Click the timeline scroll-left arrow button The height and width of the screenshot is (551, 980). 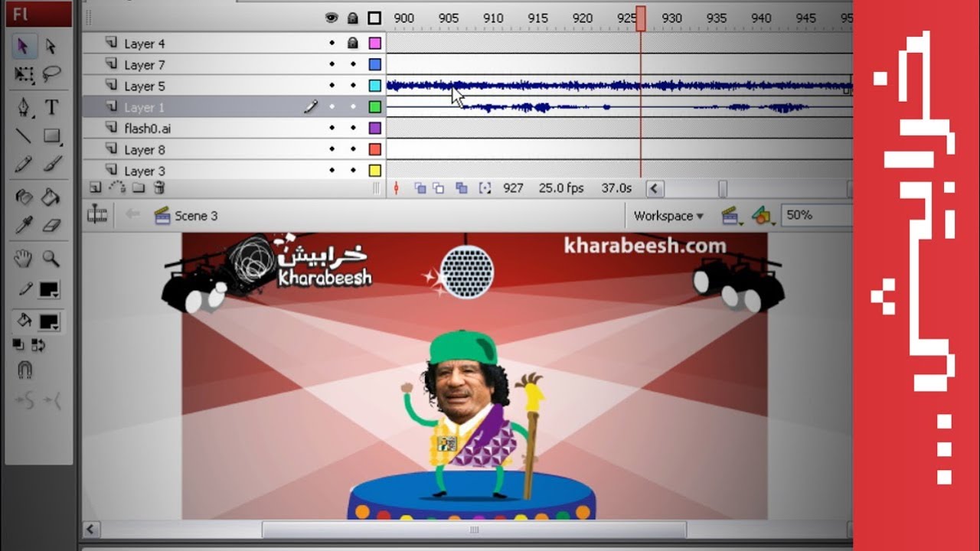[655, 188]
